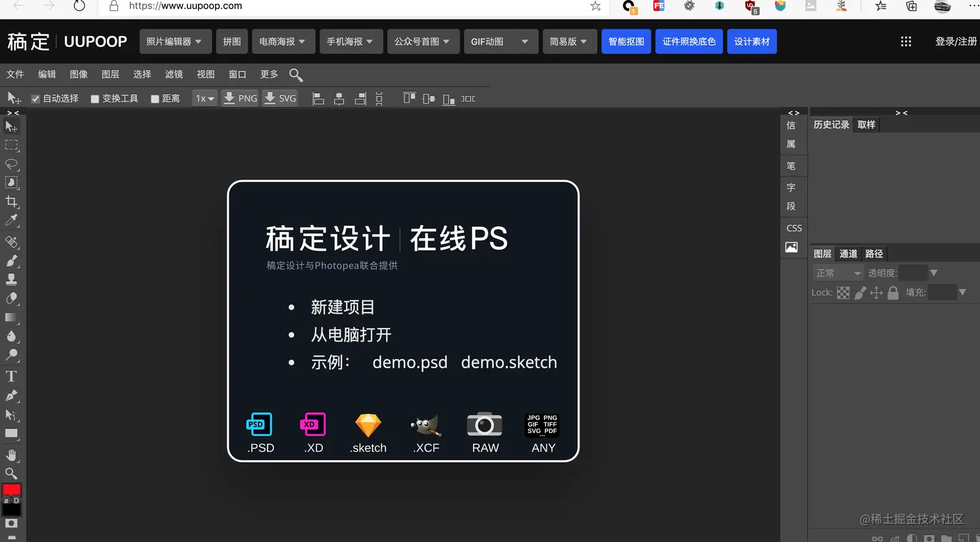Select the Type tool
Image resolution: width=980 pixels, height=542 pixels.
(11, 376)
